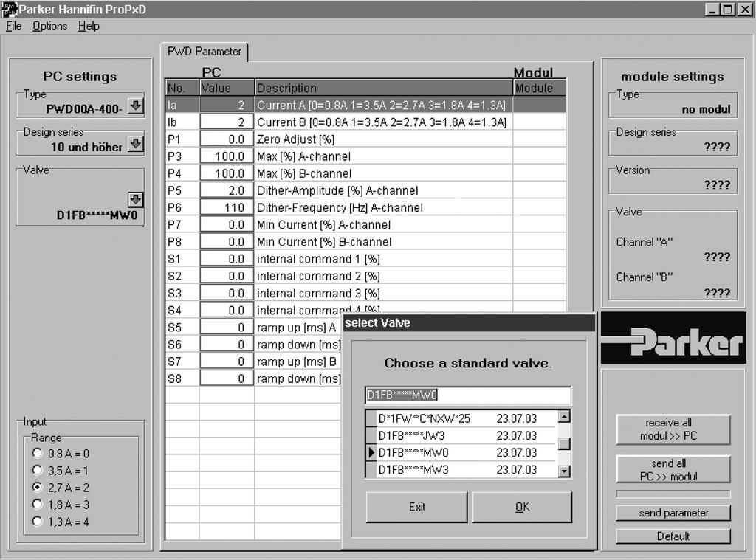Select valve D1FB*****MW3 in list
The image size is (756, 560).
(x=467, y=469)
